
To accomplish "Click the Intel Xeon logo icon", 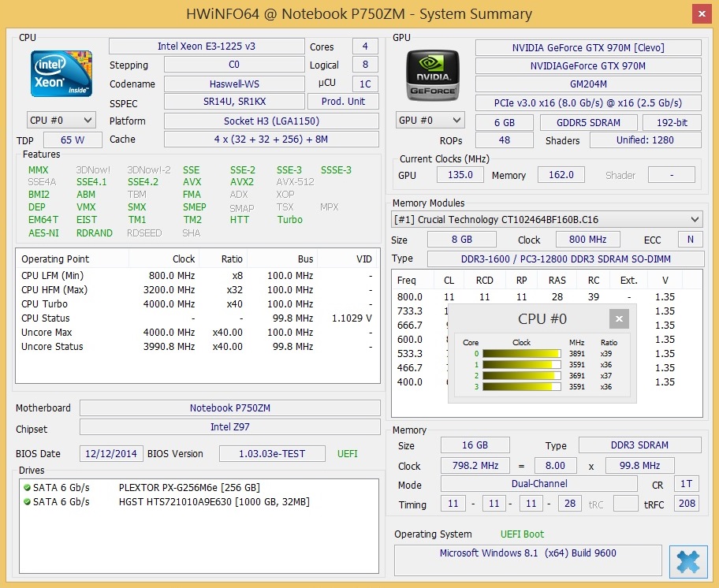I will (61, 73).
